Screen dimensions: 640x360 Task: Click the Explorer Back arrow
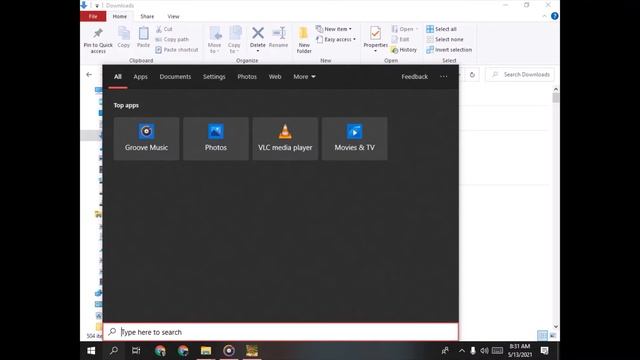(x=89, y=75)
